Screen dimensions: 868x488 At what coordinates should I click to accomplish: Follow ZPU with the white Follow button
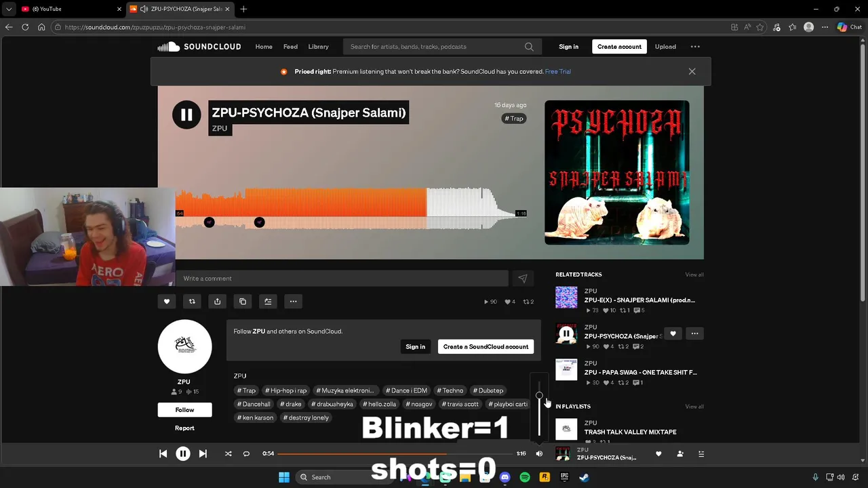(x=184, y=410)
